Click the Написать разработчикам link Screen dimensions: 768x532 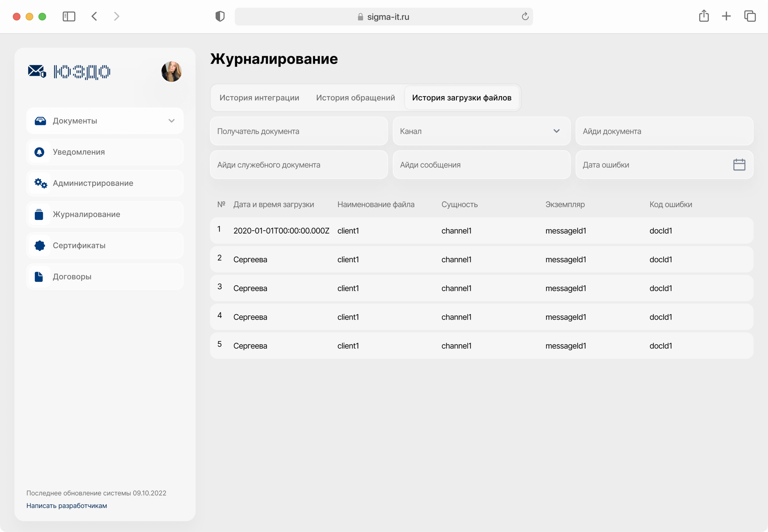67,506
